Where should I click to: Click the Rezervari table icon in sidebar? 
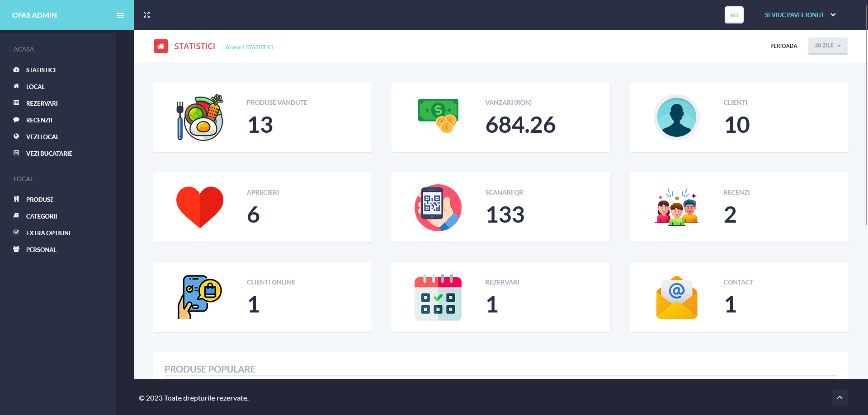[x=16, y=103]
